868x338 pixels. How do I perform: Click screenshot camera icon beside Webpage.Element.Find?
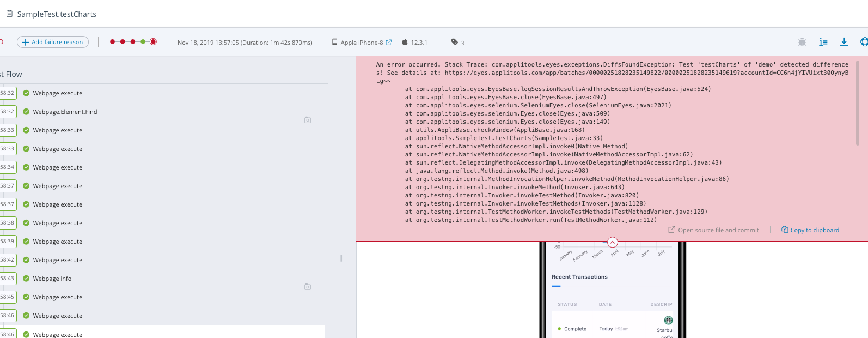click(x=308, y=120)
